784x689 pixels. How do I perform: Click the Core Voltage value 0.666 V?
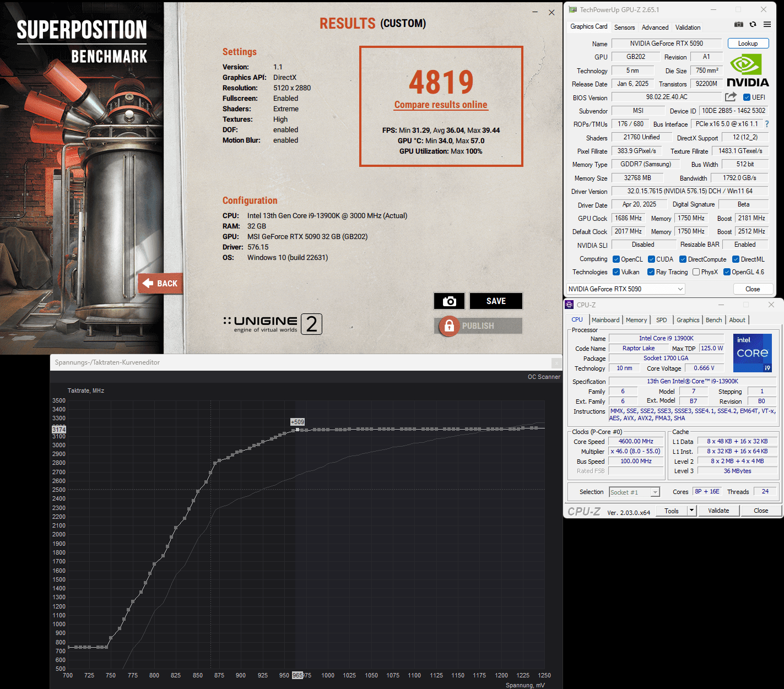point(704,368)
